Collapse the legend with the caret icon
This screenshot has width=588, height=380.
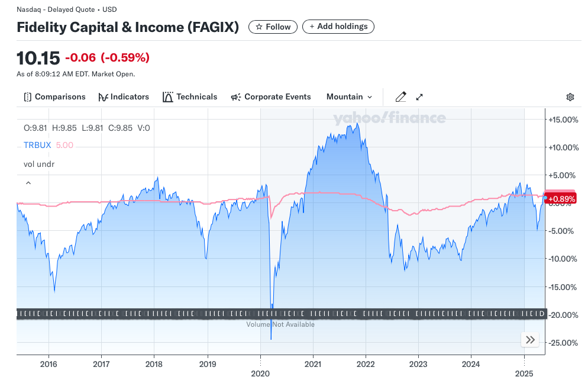coord(28,183)
